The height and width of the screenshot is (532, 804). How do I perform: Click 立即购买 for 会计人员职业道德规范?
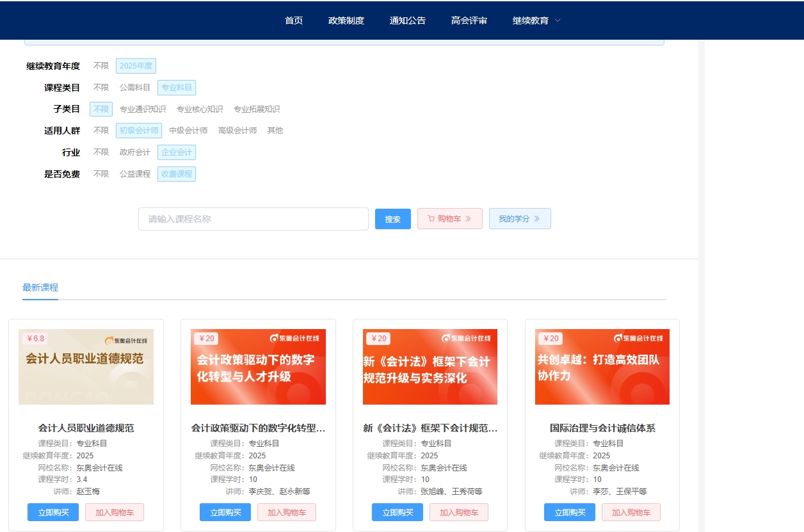click(x=52, y=512)
